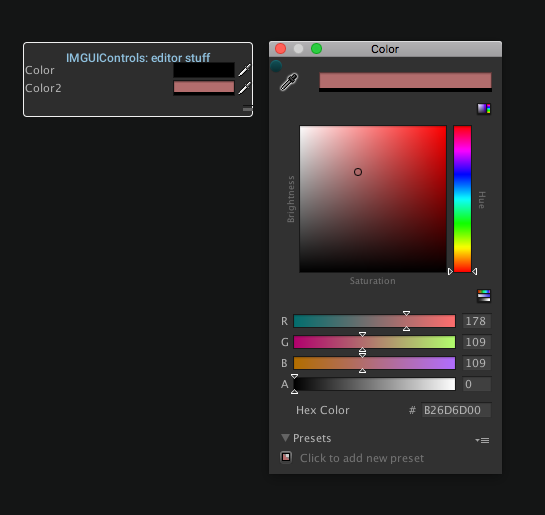This screenshot has width=545, height=515.
Task: Click the R channel slider bar
Action: [374, 321]
